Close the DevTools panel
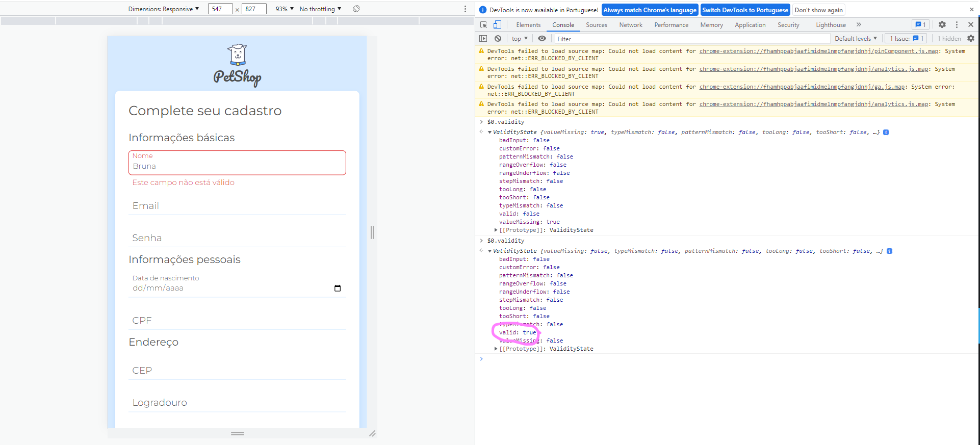 point(971,24)
